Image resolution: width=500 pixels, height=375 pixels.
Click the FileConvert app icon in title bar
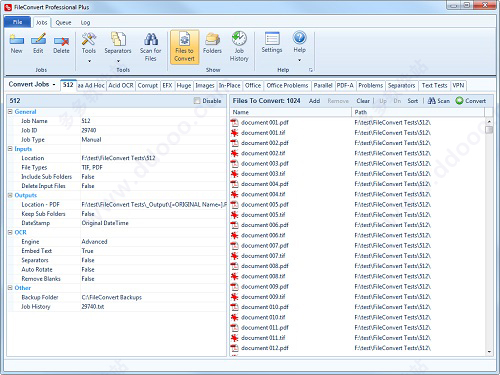click(x=8, y=7)
